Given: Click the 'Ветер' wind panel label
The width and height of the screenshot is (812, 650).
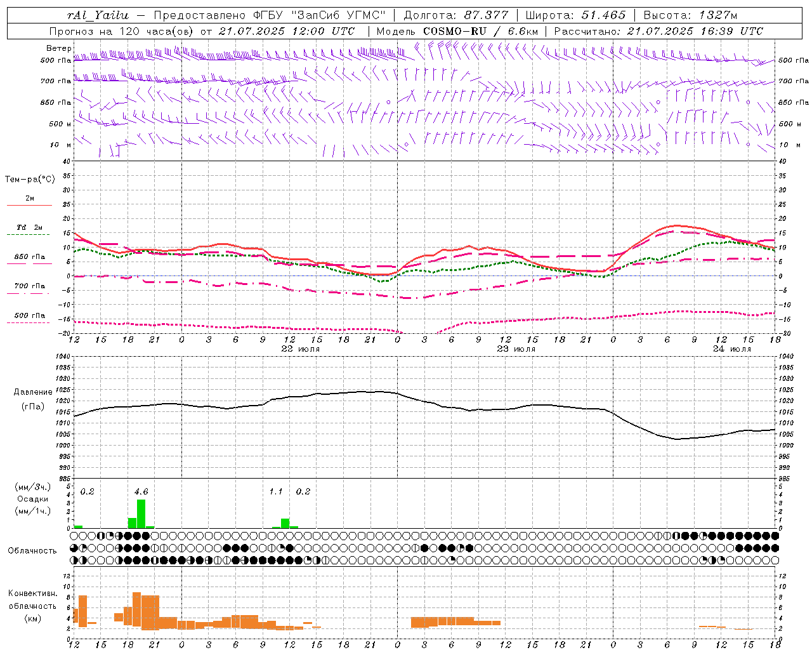Looking at the screenshot, I should [x=58, y=48].
